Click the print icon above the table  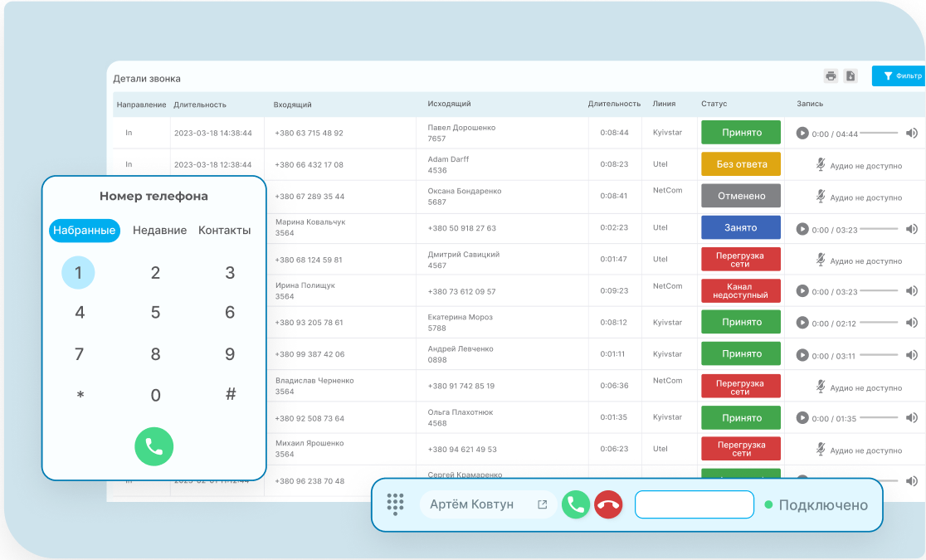[831, 76]
